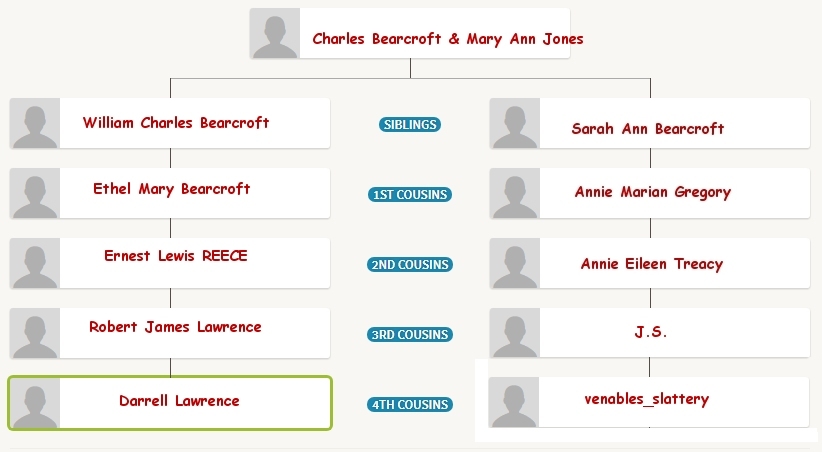Click the SIBLINGS relationship badge

pyautogui.click(x=410, y=124)
